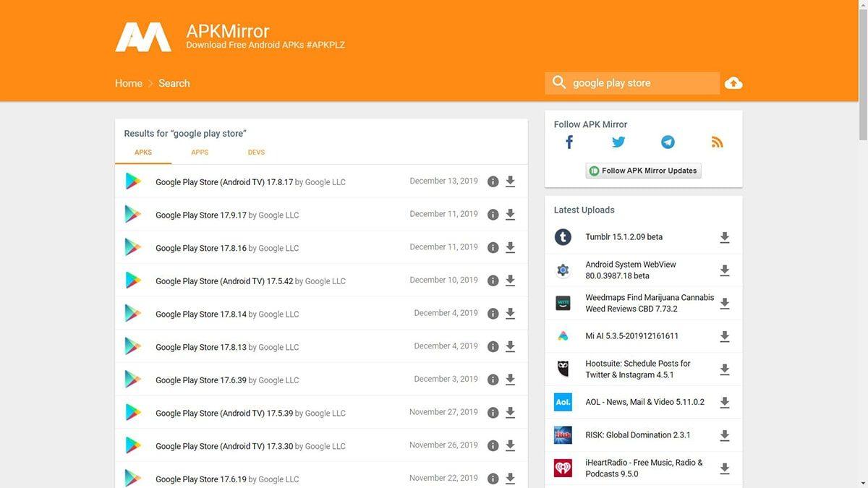Open APK Mirror's Facebook page
The height and width of the screenshot is (488, 868).
569,142
